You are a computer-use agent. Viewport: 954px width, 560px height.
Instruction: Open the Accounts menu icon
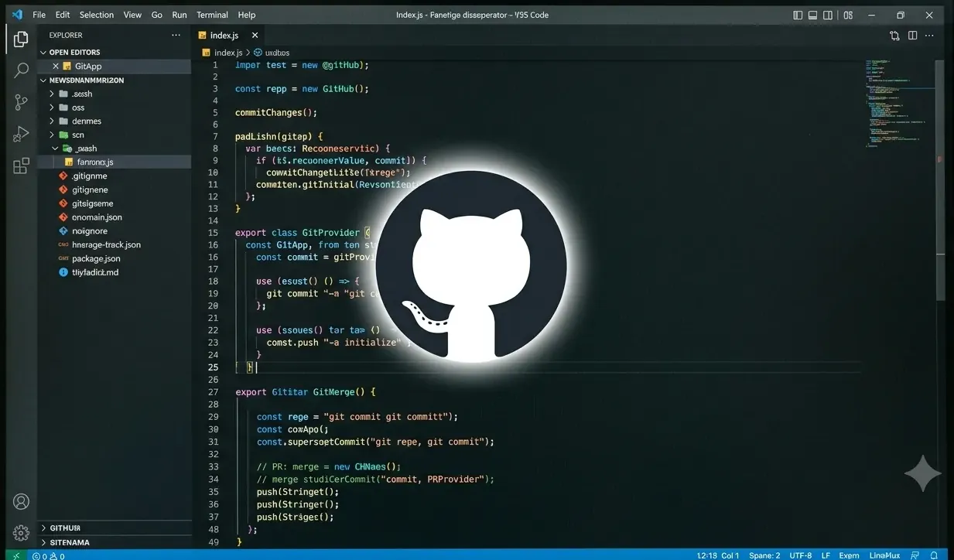coord(21,501)
